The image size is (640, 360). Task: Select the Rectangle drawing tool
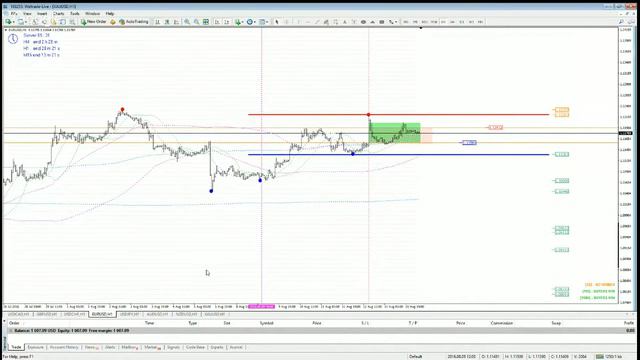[x=382, y=22]
